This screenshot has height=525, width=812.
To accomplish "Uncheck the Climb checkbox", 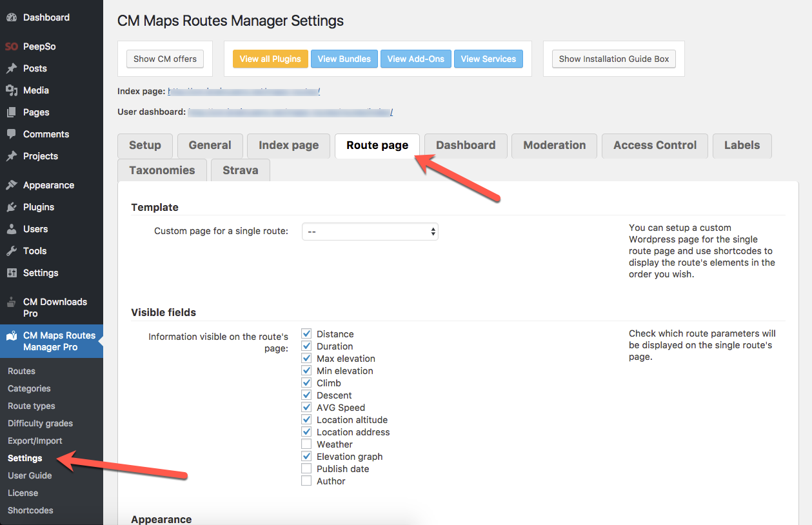I will point(306,383).
